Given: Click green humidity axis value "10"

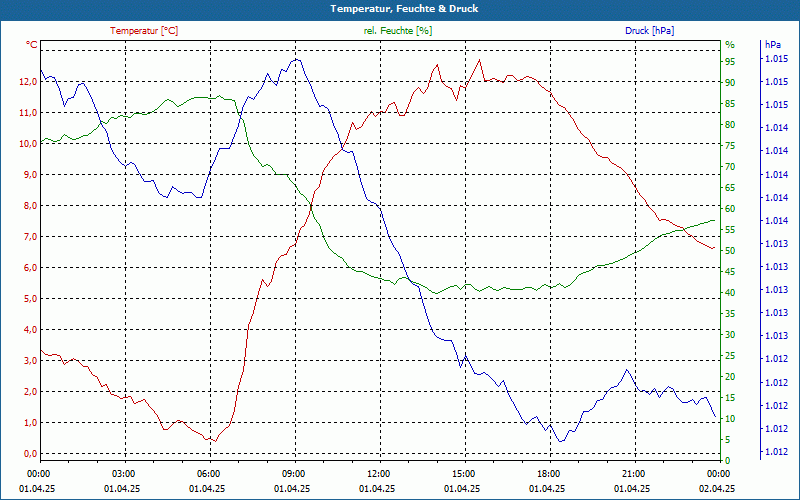Looking at the screenshot, I should tap(730, 419).
